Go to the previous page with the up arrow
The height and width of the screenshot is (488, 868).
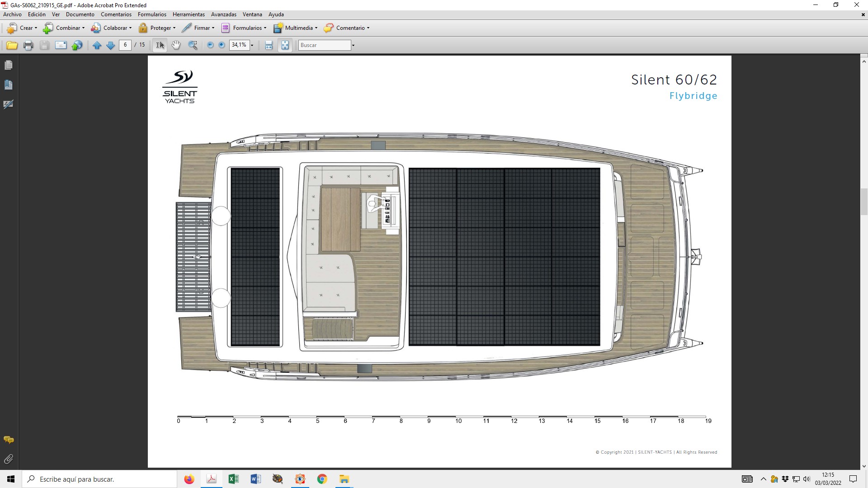97,45
